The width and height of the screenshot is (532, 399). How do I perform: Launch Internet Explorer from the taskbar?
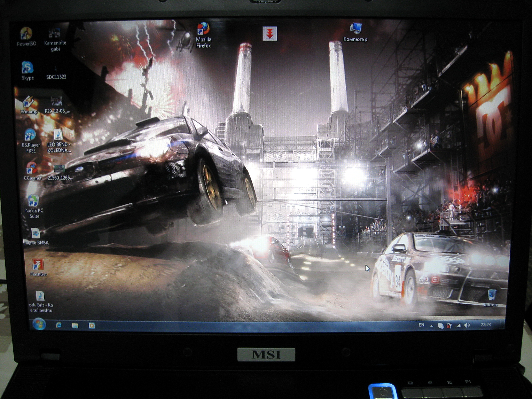tap(58, 325)
